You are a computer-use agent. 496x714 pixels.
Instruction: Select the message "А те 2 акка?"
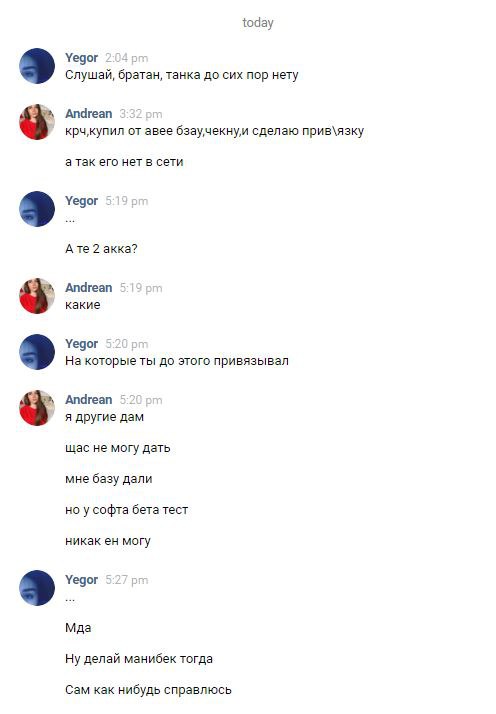(101, 249)
